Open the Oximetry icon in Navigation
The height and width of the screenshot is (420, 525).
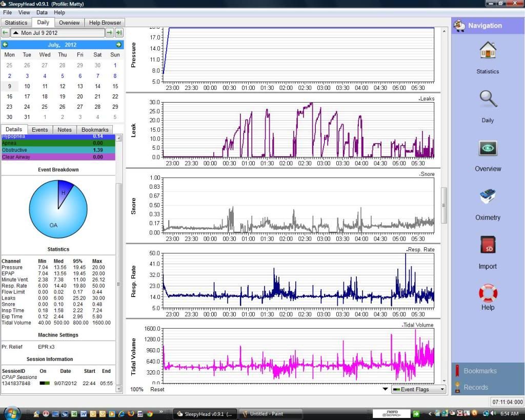click(x=488, y=196)
